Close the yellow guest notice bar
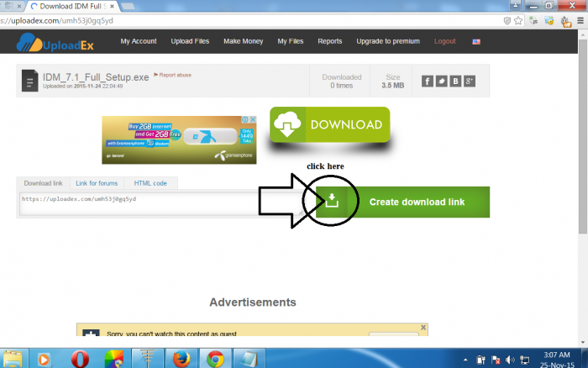This screenshot has width=588, height=368. (423, 328)
